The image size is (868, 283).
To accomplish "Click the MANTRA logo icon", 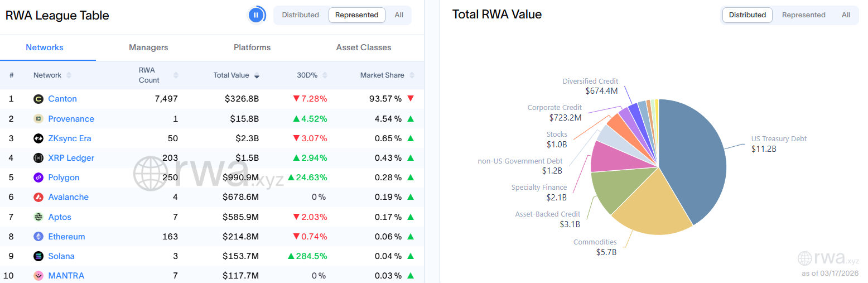I will pyautogui.click(x=38, y=276).
